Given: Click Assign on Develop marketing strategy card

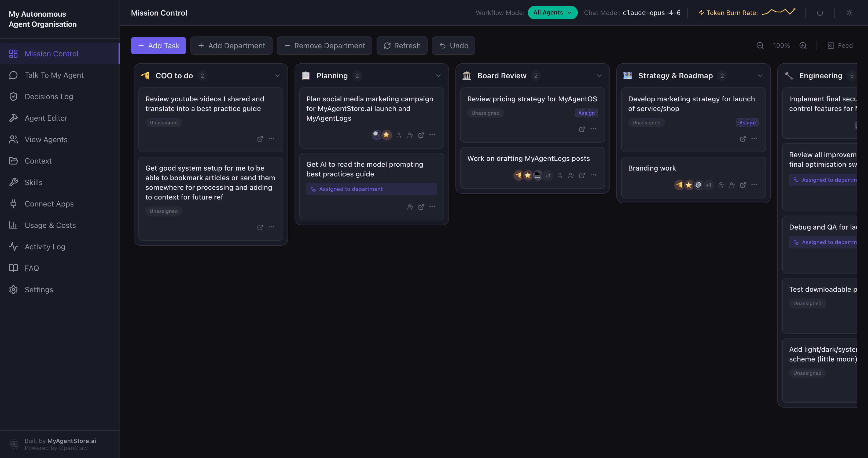Looking at the screenshot, I should pyautogui.click(x=747, y=123).
